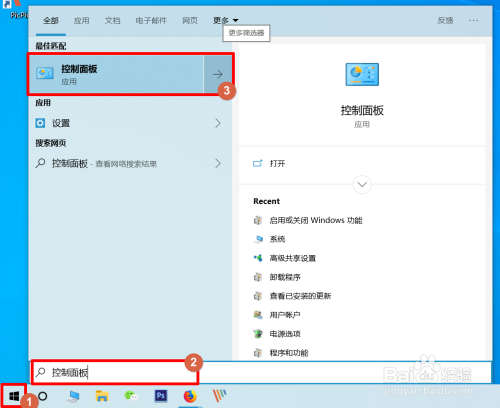Open the This PC taskbar icon
Image resolution: width=500 pixels, height=408 pixels.
coord(73,396)
